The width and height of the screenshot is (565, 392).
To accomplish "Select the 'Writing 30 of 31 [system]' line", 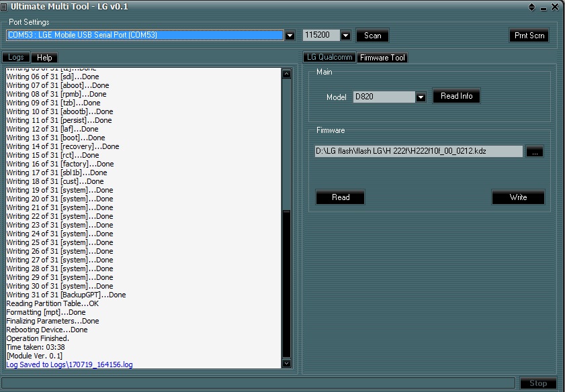I will point(59,286).
